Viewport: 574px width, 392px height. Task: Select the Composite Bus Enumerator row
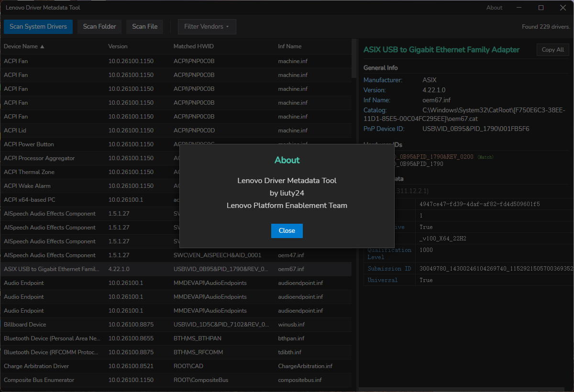pos(176,380)
